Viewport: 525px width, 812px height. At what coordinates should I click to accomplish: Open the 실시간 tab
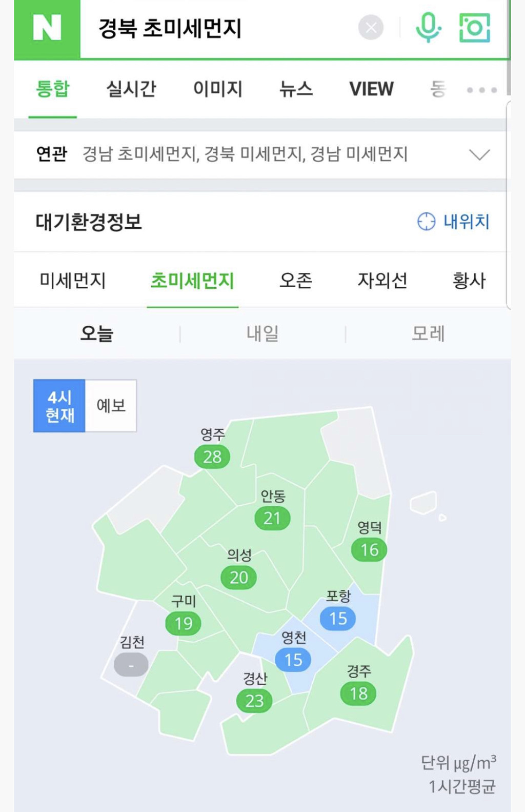tap(131, 89)
